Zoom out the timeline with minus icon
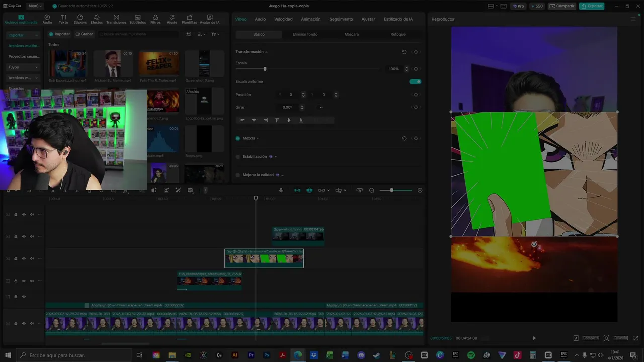 372,190
